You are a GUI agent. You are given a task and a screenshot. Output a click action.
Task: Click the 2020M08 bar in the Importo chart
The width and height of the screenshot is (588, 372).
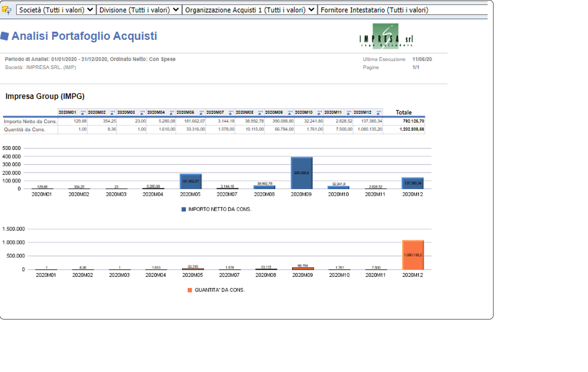(265, 187)
